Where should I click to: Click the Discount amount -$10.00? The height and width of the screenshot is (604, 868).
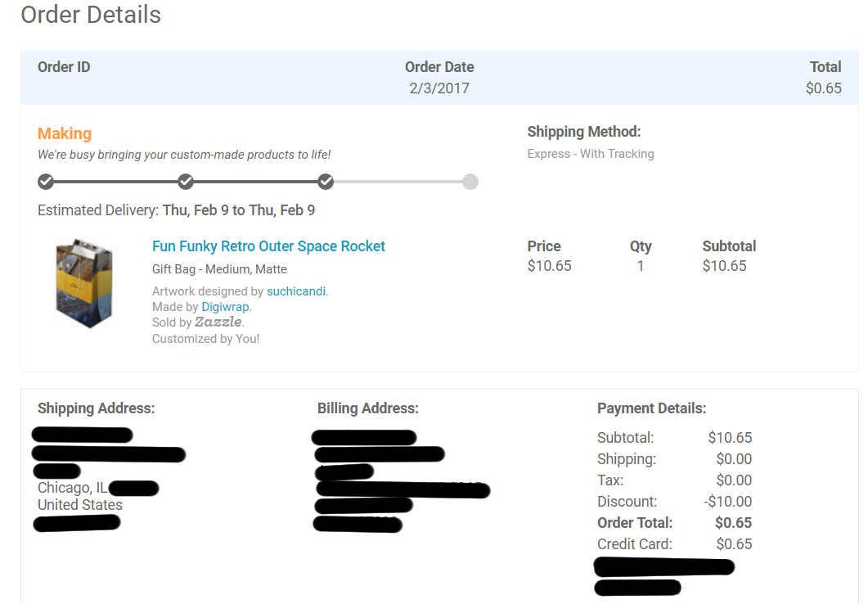coord(729,502)
